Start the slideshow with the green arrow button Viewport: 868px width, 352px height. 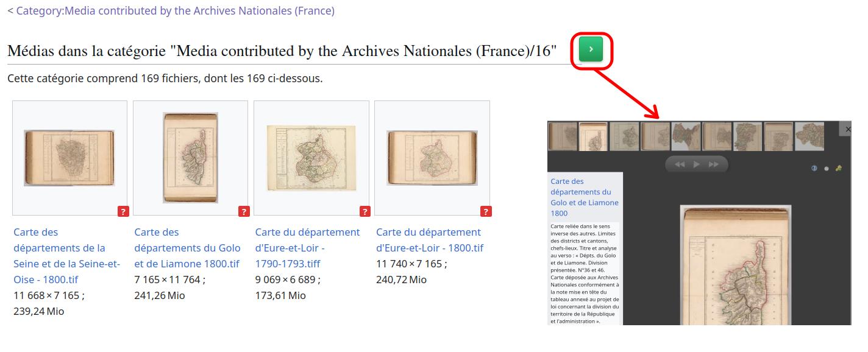(x=591, y=49)
